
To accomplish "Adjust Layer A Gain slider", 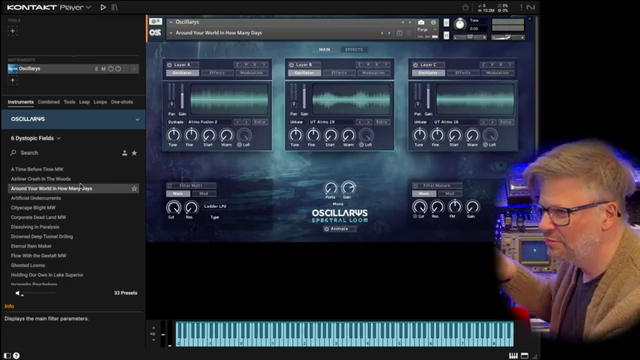I will 182,97.
